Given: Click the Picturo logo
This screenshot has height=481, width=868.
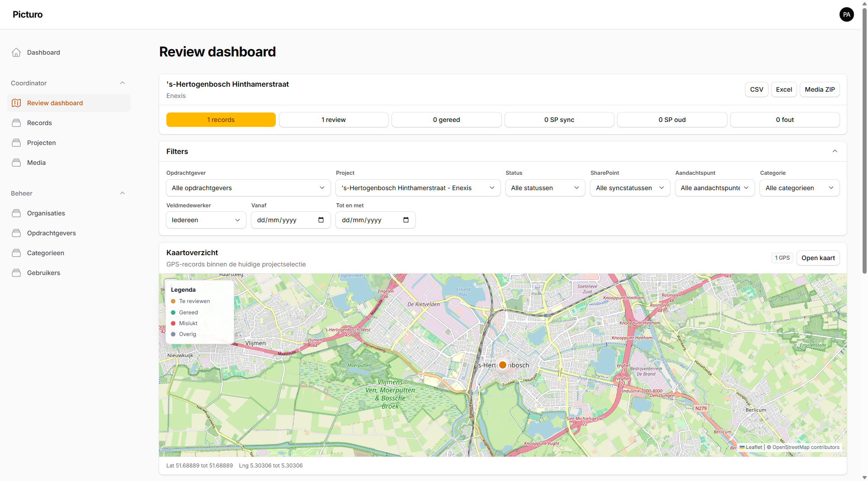Looking at the screenshot, I should (28, 14).
